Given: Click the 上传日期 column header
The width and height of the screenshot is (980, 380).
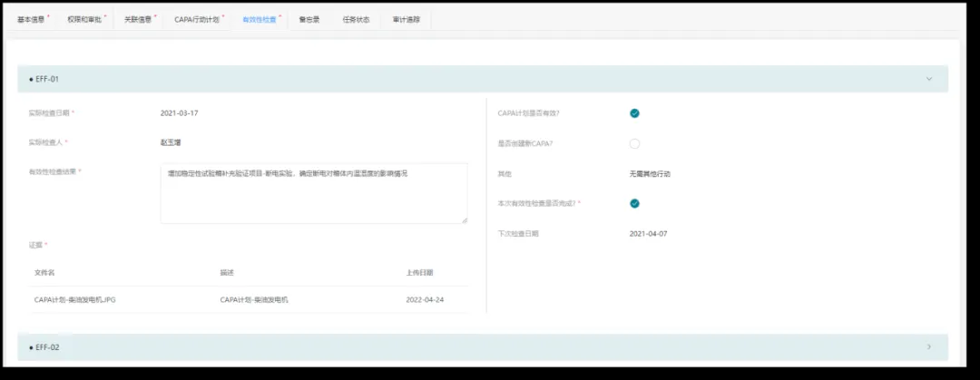Looking at the screenshot, I should click(x=419, y=272).
